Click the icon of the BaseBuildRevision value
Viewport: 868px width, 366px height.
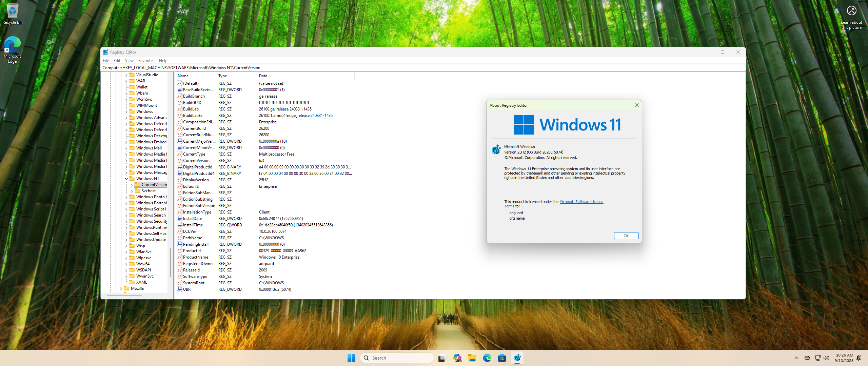click(x=180, y=90)
